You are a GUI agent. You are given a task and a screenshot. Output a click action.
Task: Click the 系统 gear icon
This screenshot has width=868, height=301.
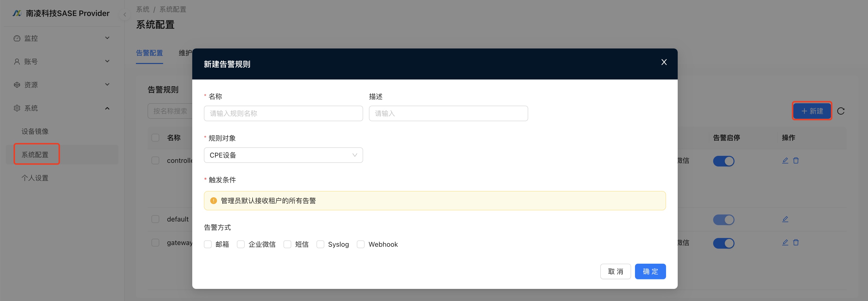coord(17,108)
